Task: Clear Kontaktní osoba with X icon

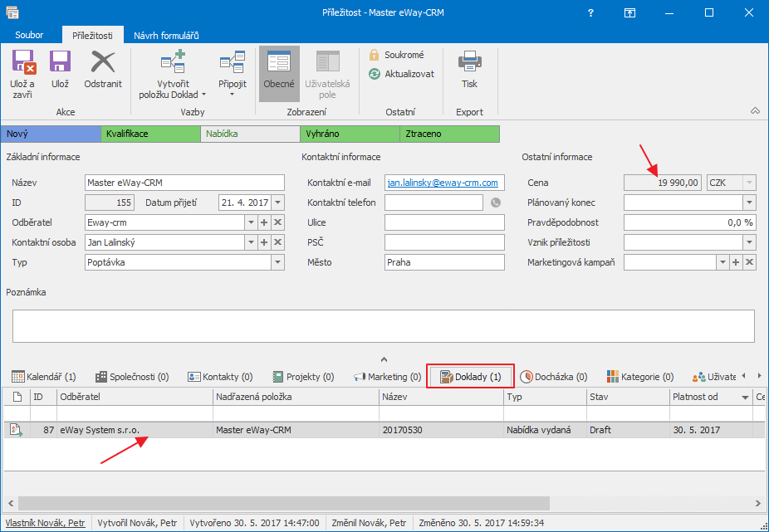Action: tap(277, 242)
